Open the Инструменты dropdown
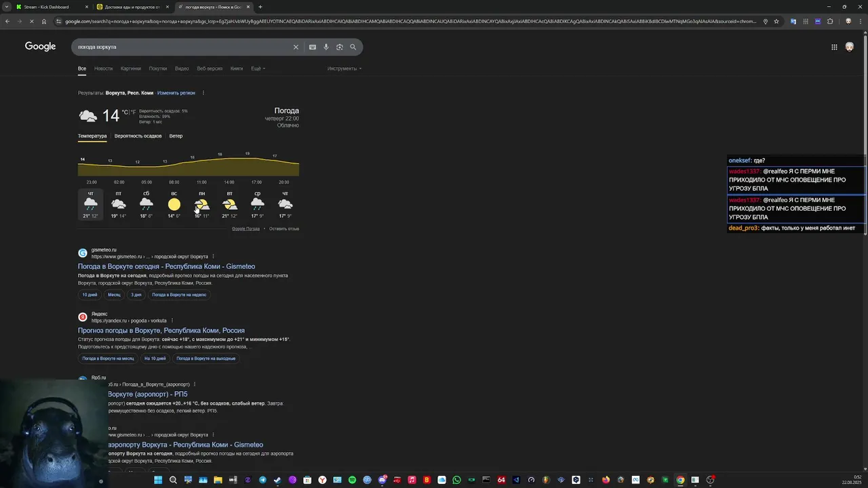This screenshot has height=488, width=868. 344,68
